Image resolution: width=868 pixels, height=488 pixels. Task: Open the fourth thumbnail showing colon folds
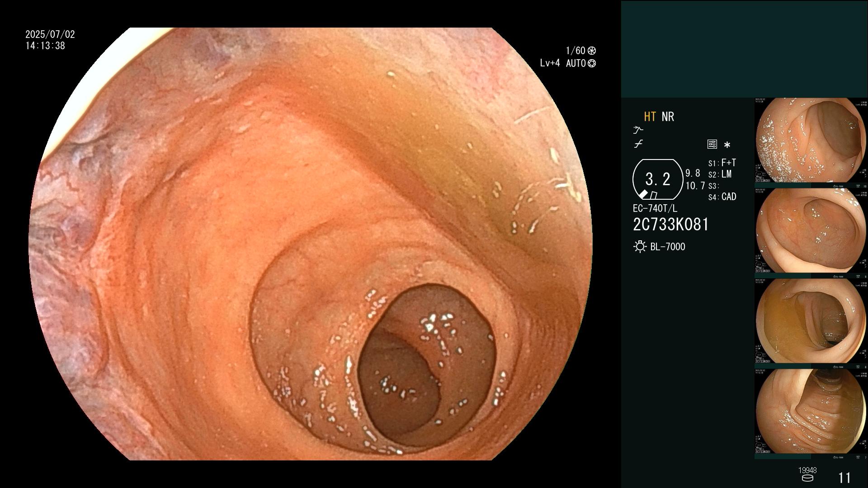coord(811,412)
